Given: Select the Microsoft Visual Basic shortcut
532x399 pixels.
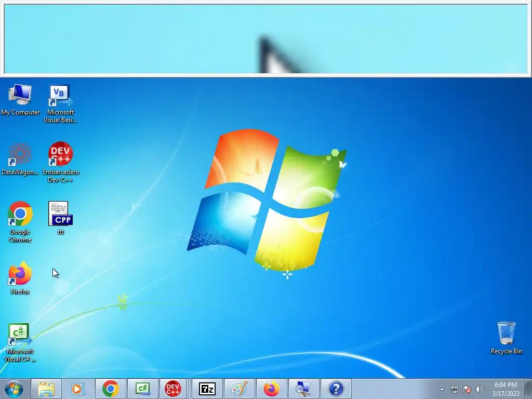Looking at the screenshot, I should coord(60,103).
